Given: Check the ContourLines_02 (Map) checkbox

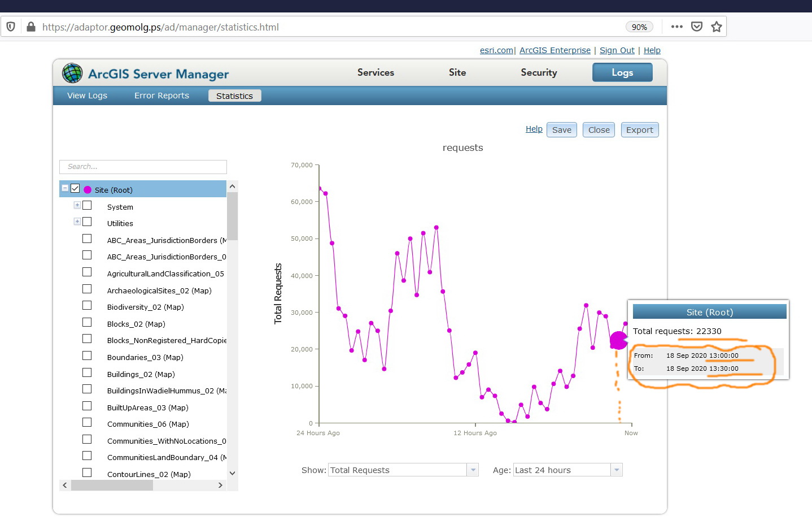Looking at the screenshot, I should [x=87, y=472].
